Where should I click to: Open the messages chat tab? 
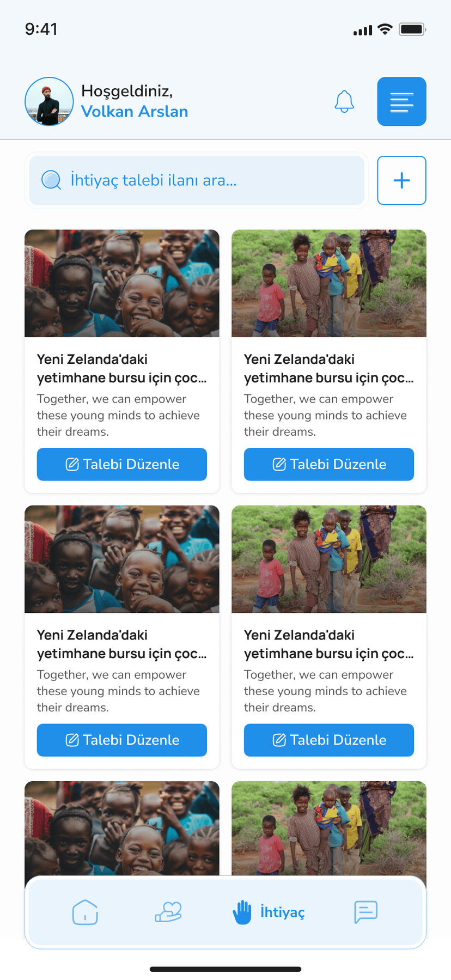click(365, 912)
